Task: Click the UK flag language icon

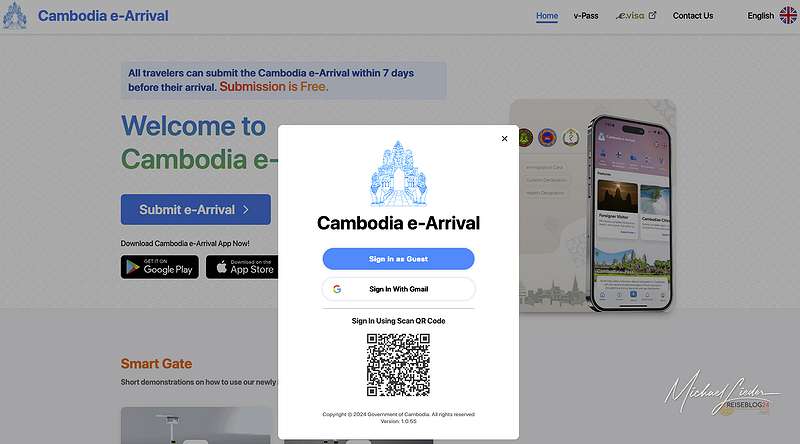Action: pos(788,16)
